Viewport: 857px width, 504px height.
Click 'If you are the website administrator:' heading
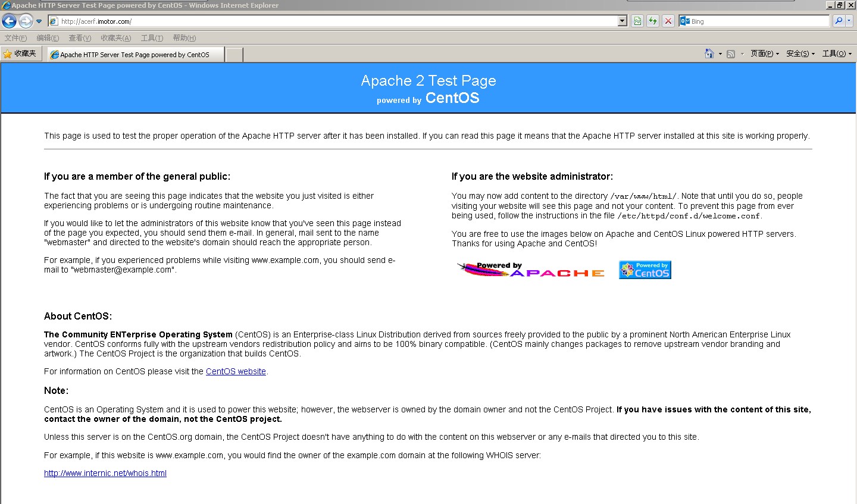(532, 176)
